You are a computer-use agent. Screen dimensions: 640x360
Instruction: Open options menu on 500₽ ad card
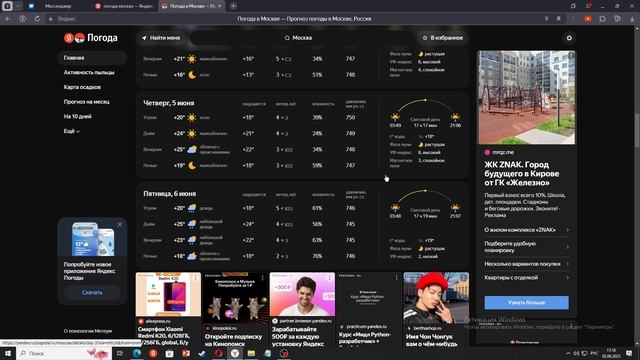[x=329, y=278]
